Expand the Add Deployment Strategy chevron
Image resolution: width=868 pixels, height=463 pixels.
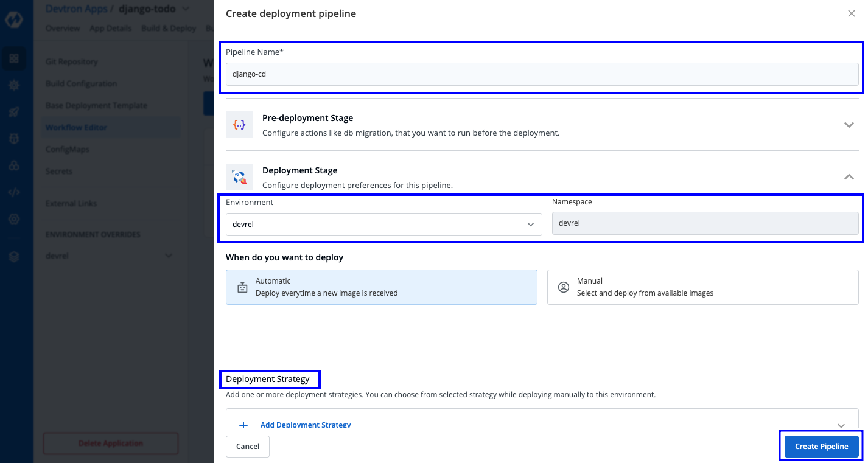(x=841, y=425)
